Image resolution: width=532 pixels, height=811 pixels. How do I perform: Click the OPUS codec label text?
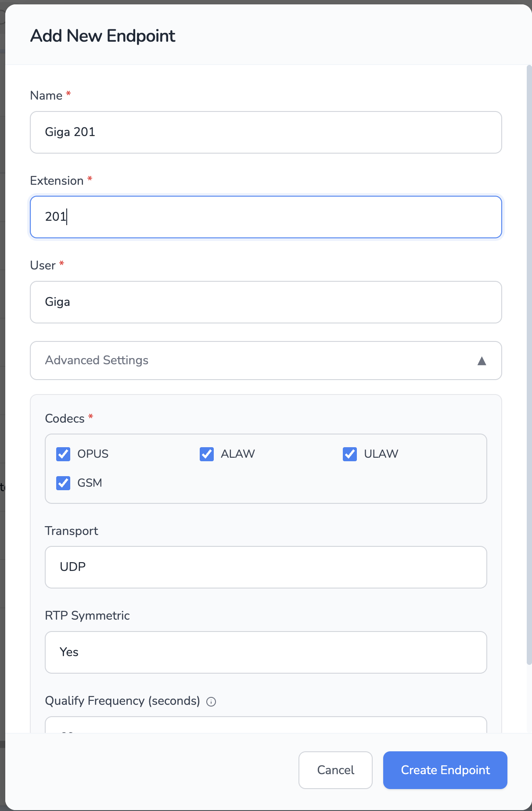coord(93,454)
